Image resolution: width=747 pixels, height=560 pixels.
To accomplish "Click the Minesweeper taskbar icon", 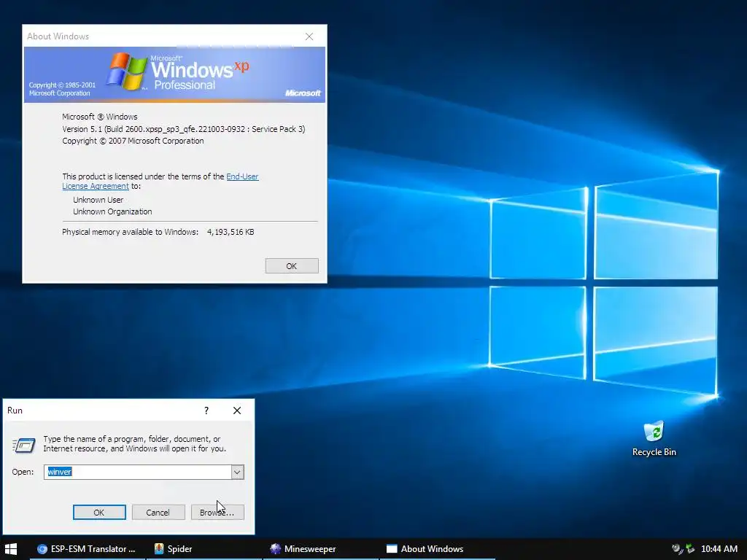I will pos(275,549).
